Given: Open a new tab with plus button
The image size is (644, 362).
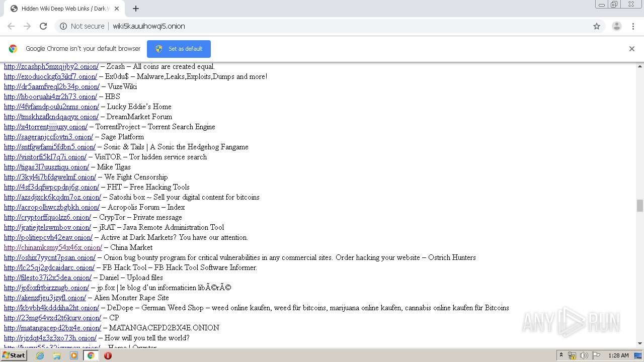Looking at the screenshot, I should 136,9.
